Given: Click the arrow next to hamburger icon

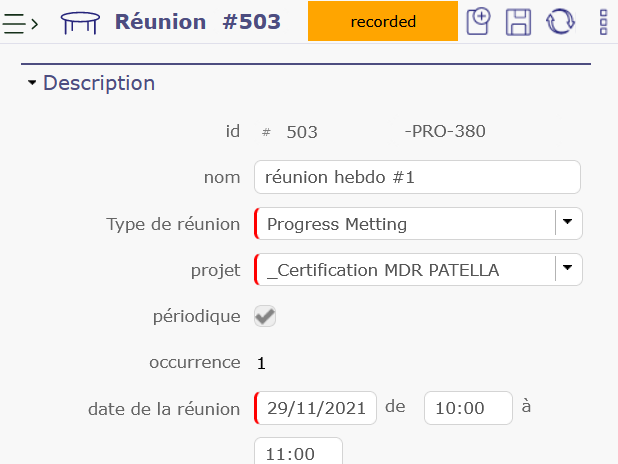Looking at the screenshot, I should 35,21.
